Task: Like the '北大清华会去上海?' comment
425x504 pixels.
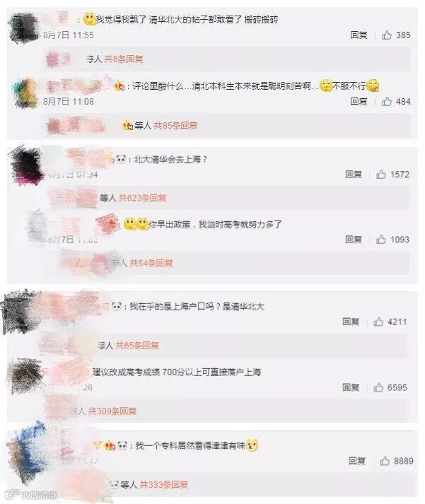Action: tap(381, 174)
